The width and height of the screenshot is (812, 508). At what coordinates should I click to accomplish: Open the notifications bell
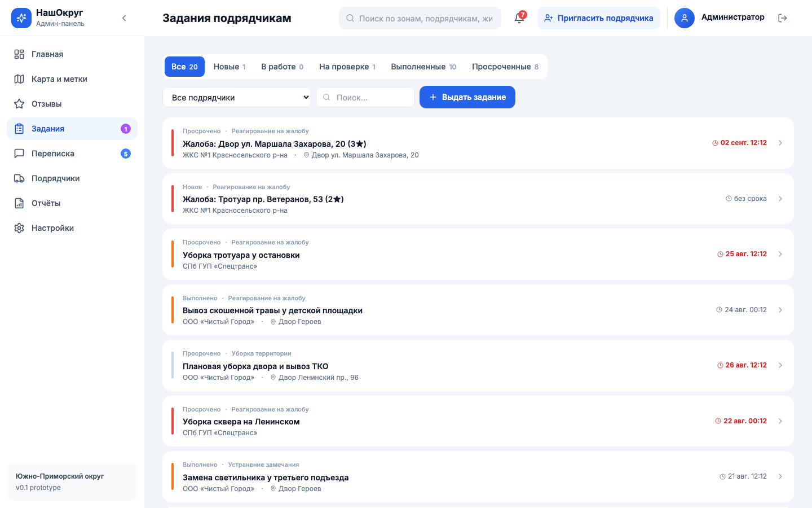[x=519, y=18]
